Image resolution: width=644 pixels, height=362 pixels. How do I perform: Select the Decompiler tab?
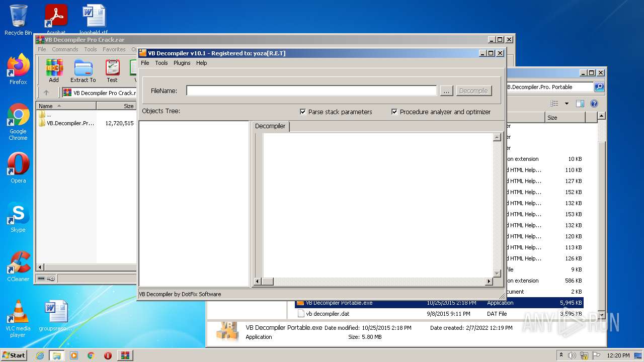pos(270,126)
